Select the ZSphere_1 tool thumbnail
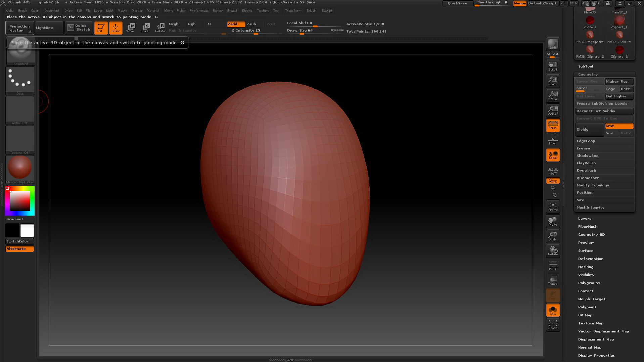644x362 pixels. coord(619,22)
